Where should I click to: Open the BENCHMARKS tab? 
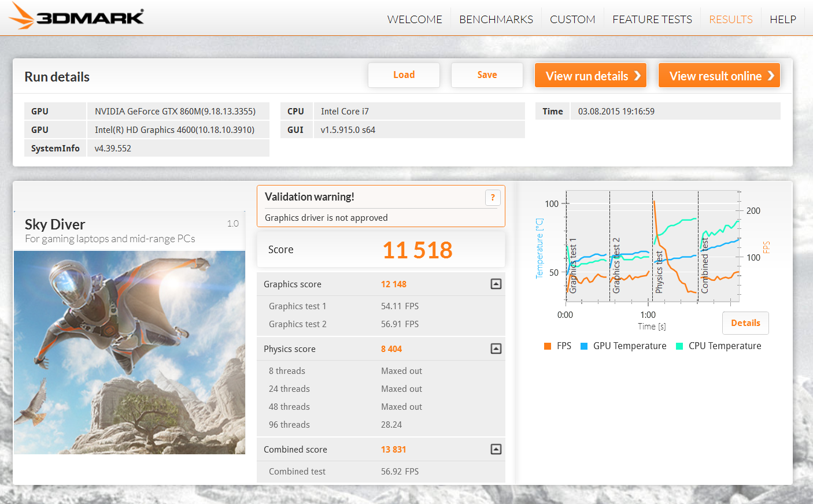coord(496,20)
